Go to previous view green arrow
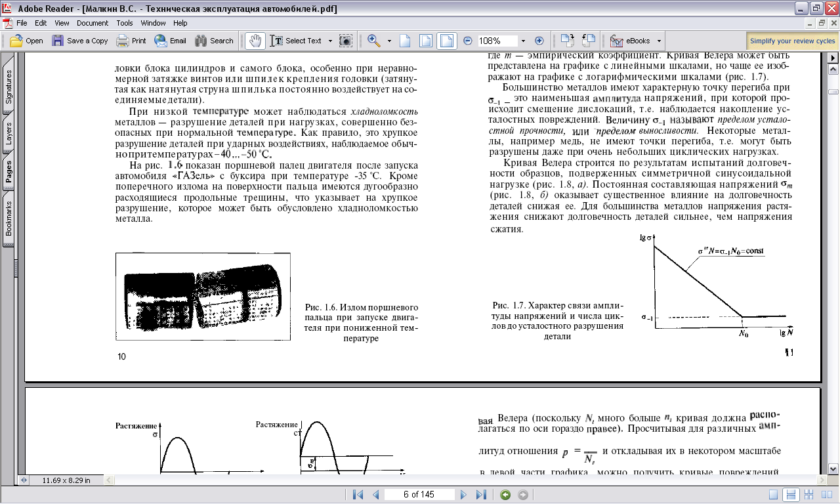840x504 pixels. pos(505,494)
